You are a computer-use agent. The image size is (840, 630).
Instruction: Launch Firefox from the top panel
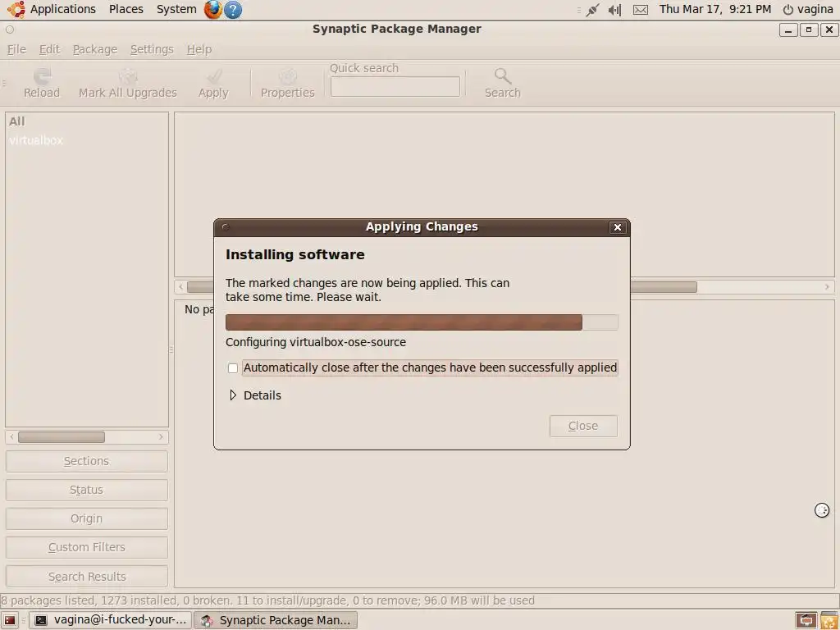coord(213,9)
